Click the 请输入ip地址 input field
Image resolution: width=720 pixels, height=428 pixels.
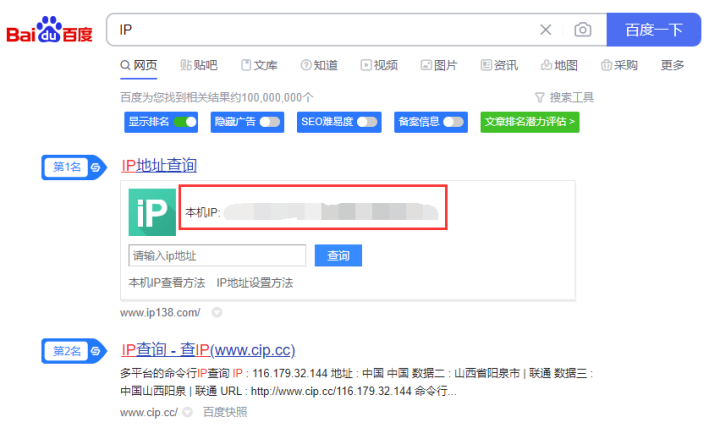[217, 255]
